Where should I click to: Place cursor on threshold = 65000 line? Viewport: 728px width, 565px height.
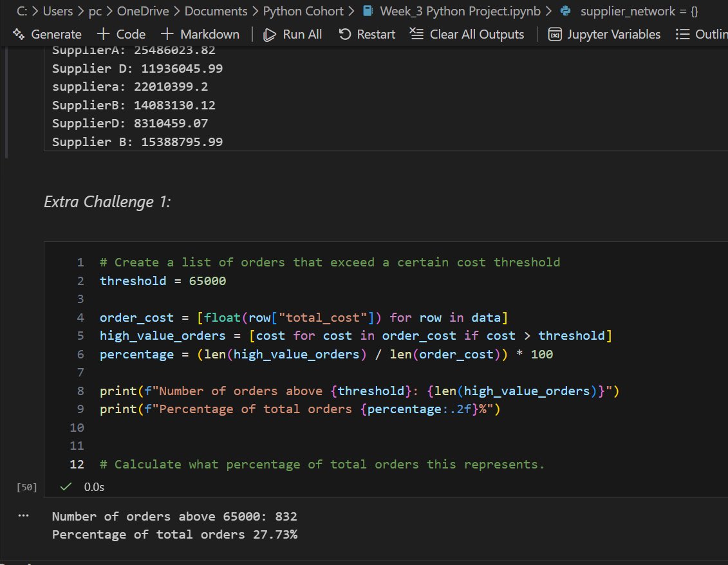tap(162, 281)
